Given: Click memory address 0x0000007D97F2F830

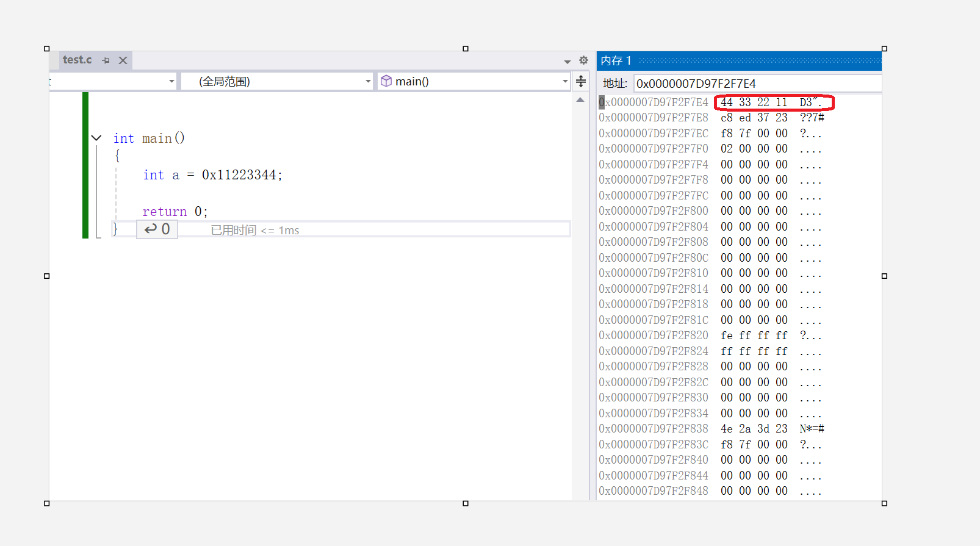Looking at the screenshot, I should 654,397.
